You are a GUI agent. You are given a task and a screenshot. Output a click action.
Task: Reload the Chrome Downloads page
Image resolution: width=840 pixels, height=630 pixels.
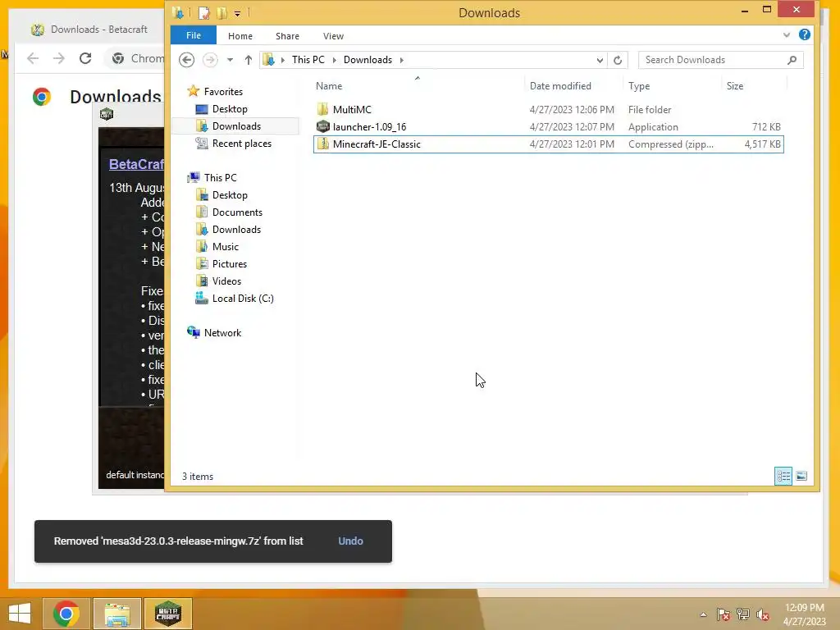85,58
